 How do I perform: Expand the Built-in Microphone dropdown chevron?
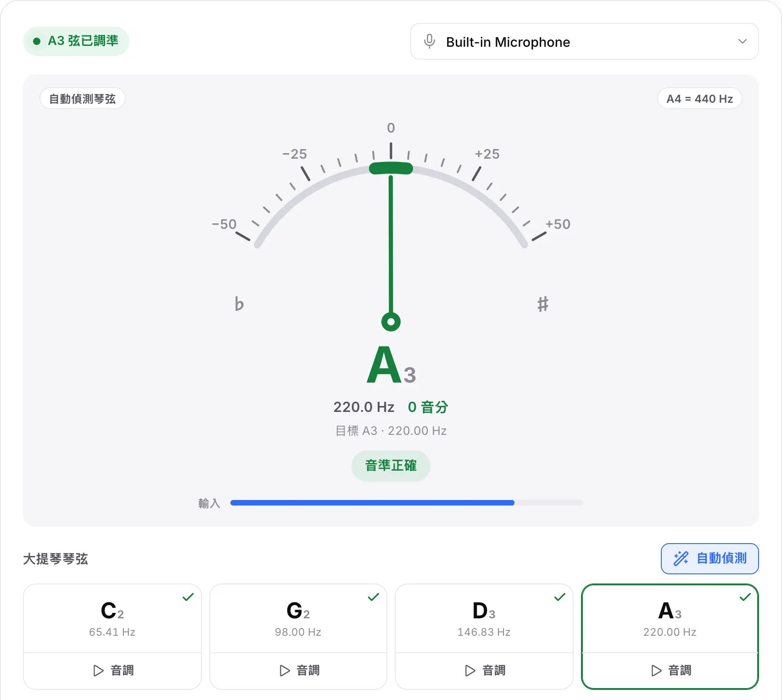[742, 41]
